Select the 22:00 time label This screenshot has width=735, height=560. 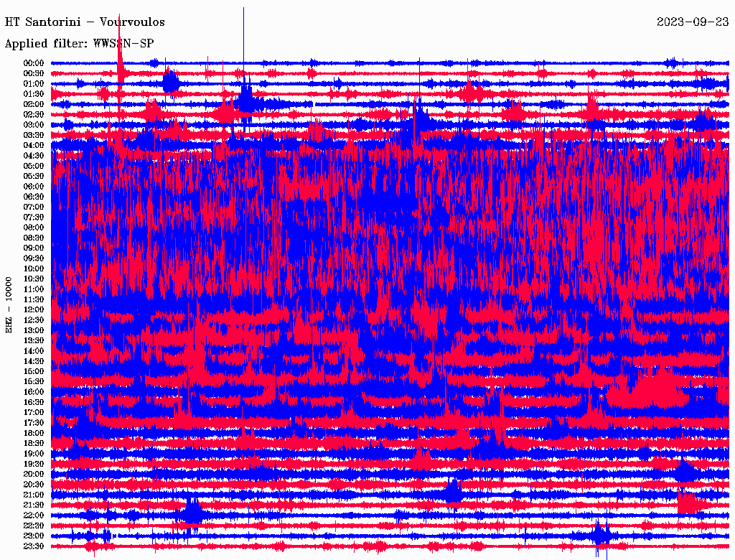[x=33, y=515]
